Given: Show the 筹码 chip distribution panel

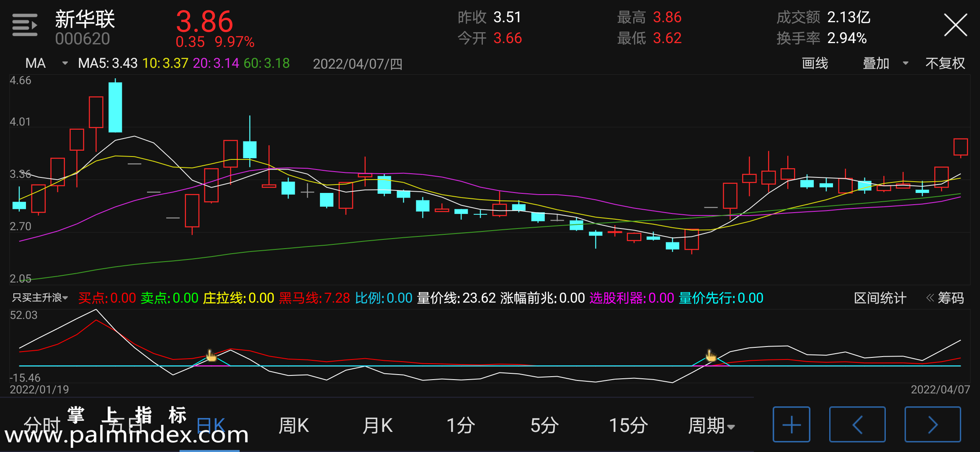Looking at the screenshot, I should 945,298.
